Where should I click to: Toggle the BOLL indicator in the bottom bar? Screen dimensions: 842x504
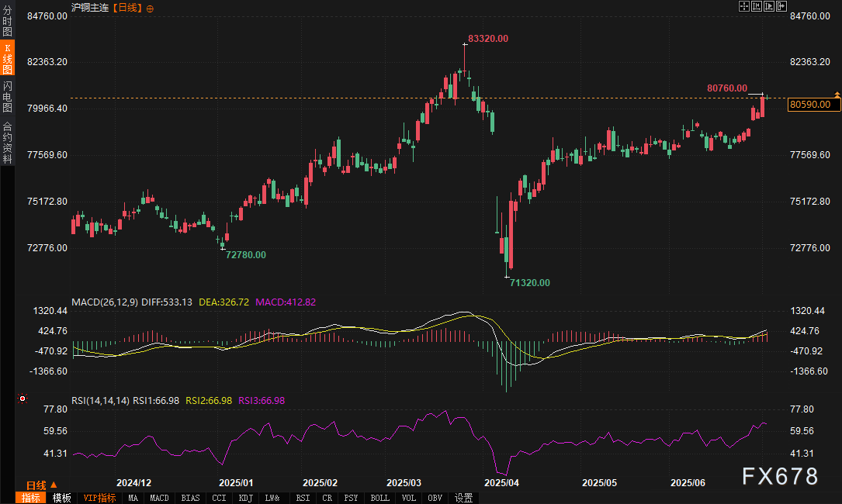pyautogui.click(x=379, y=498)
